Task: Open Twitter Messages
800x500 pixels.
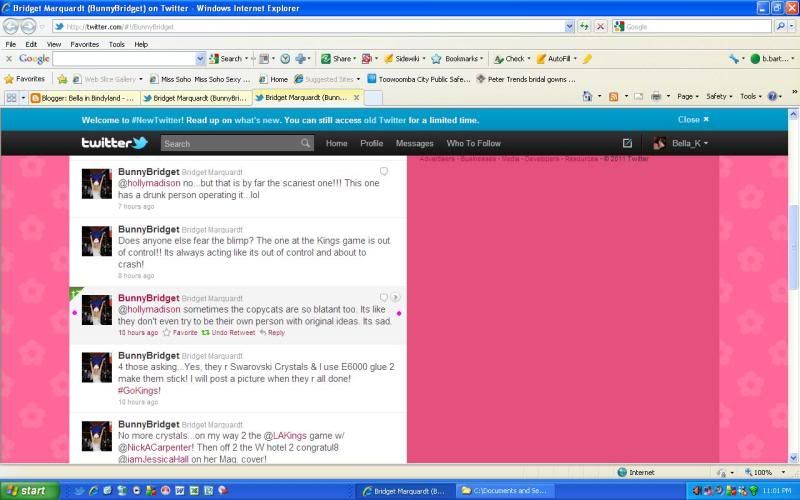Action: [x=414, y=143]
